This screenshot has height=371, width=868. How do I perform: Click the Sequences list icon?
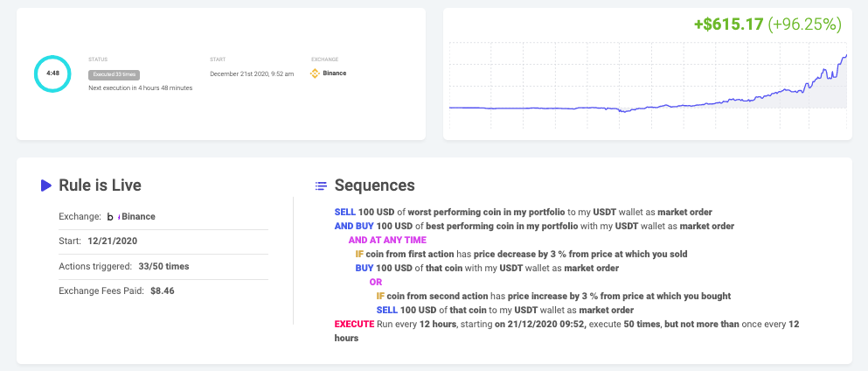321,185
